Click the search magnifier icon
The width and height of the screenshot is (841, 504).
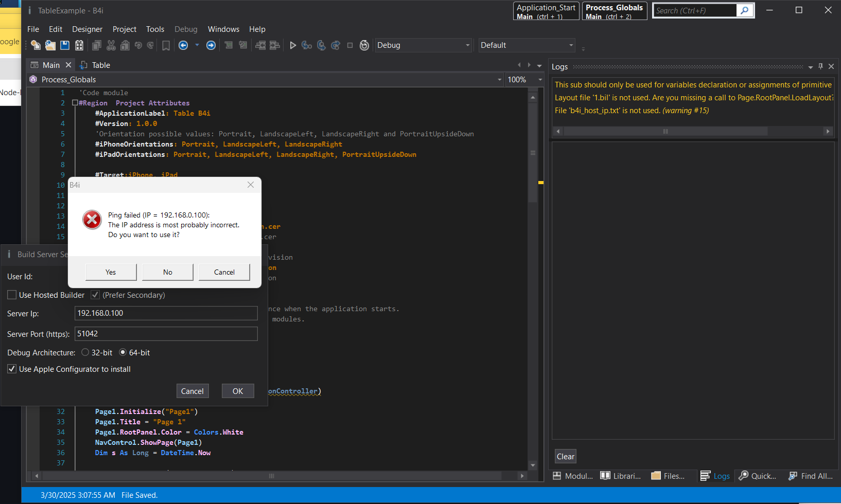[744, 10]
